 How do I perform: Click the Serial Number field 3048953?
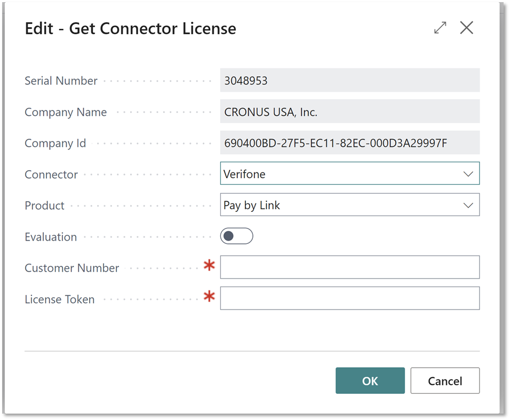(x=349, y=80)
